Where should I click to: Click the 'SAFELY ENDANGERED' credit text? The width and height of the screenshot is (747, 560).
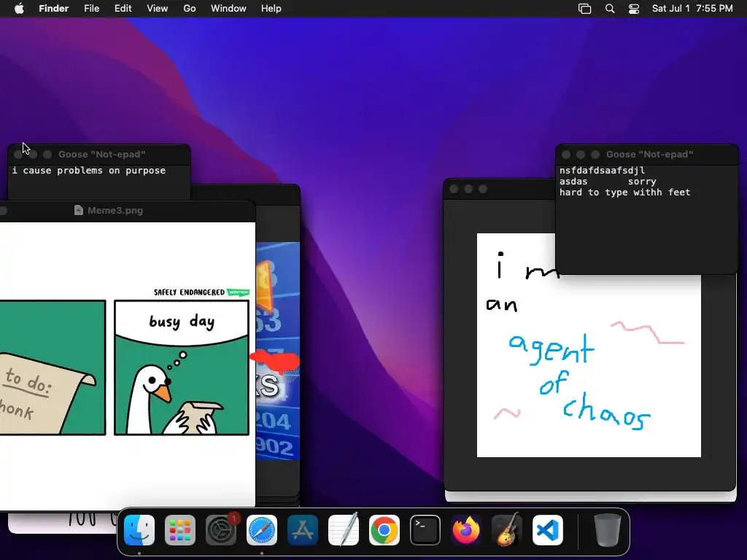point(189,292)
